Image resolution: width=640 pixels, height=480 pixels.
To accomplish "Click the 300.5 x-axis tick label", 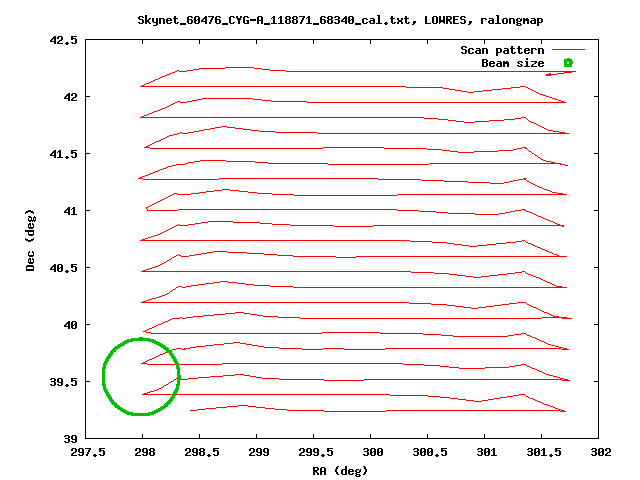I will click(x=430, y=452).
